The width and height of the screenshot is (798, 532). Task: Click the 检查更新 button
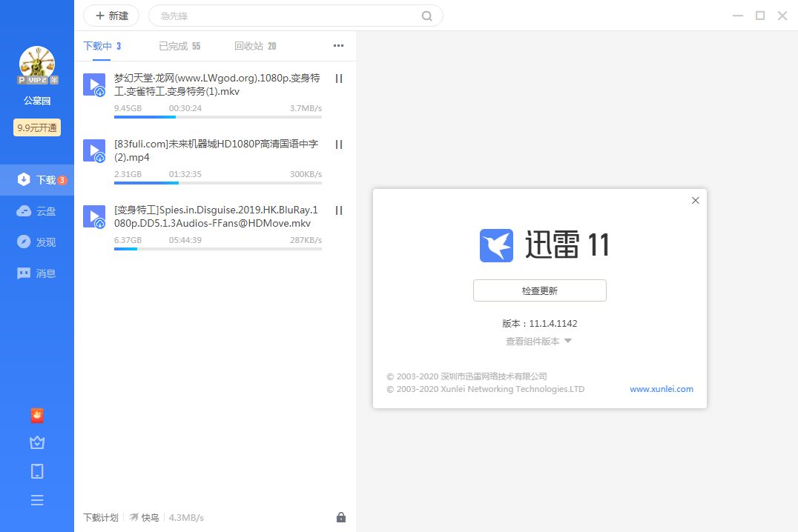click(x=539, y=290)
